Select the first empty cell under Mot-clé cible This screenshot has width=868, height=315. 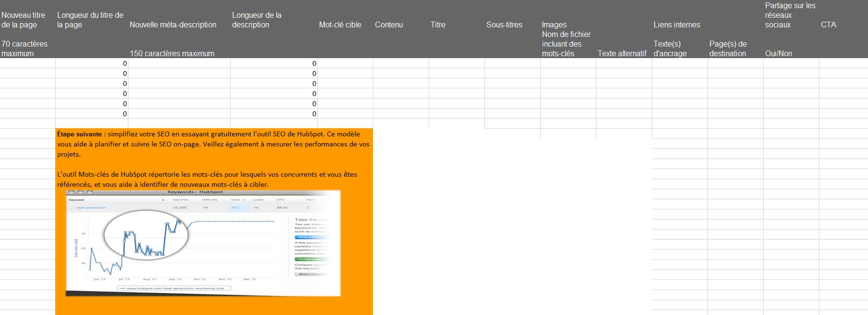pos(345,63)
